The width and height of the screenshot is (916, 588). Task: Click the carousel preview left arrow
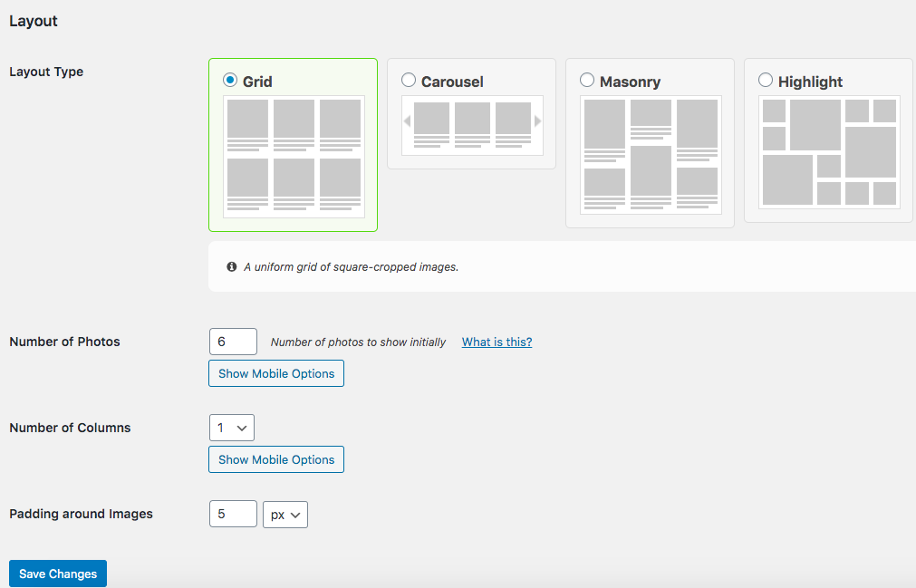408,121
